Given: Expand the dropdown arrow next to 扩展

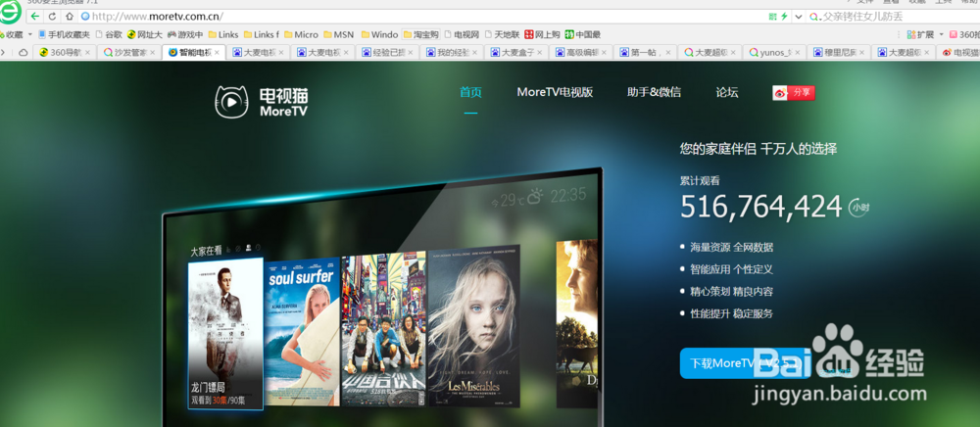Looking at the screenshot, I should coord(941,34).
